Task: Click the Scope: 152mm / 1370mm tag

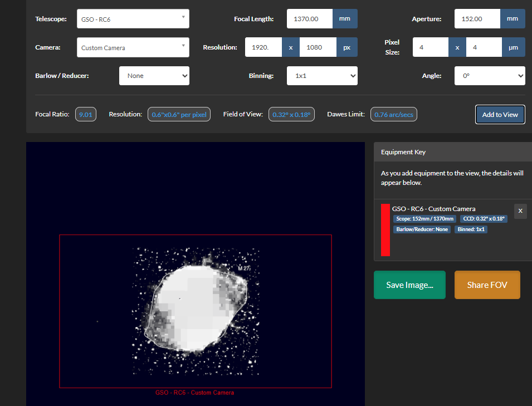Action: 424,219
